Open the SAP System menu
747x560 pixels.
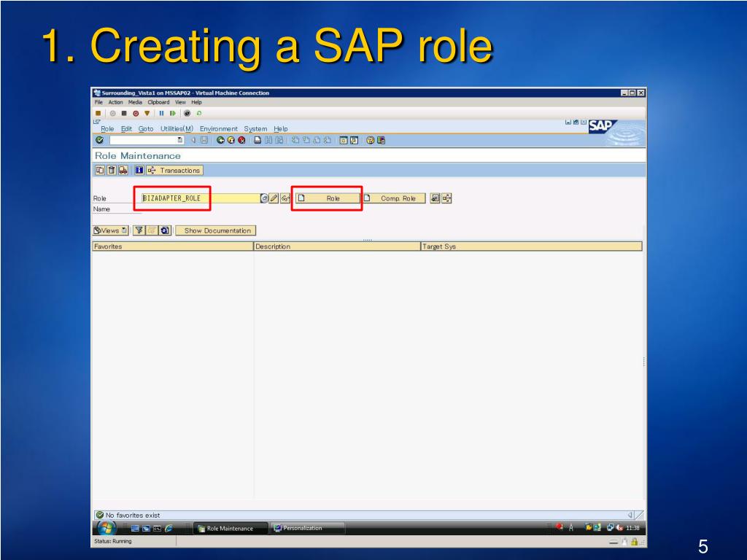coord(255,128)
